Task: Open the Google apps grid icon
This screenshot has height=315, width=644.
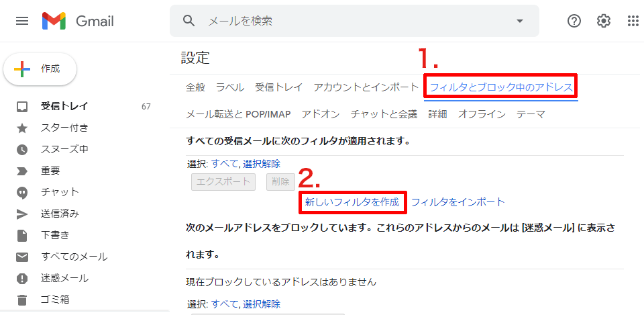Action: (633, 21)
